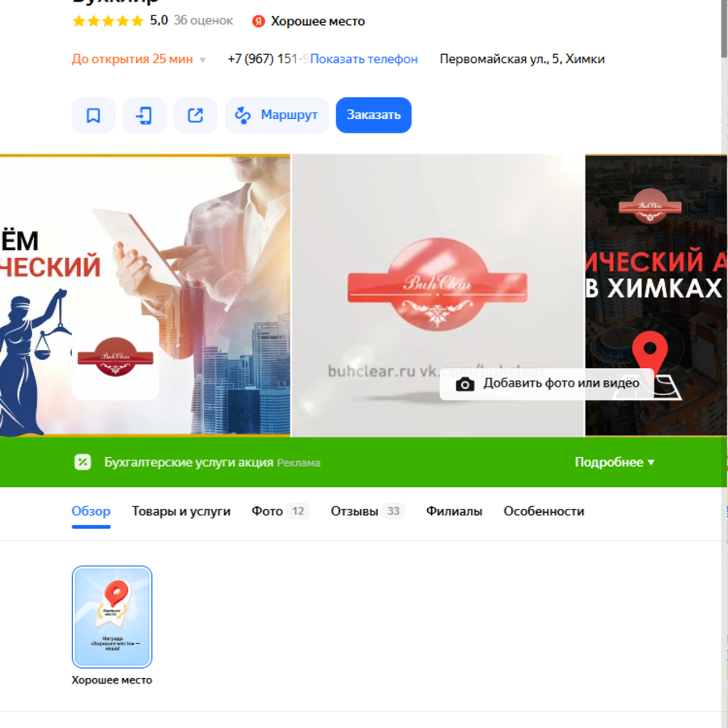The width and height of the screenshot is (728, 728).
Task: Click the vertical scrollbar on the right
Action: coord(724,28)
